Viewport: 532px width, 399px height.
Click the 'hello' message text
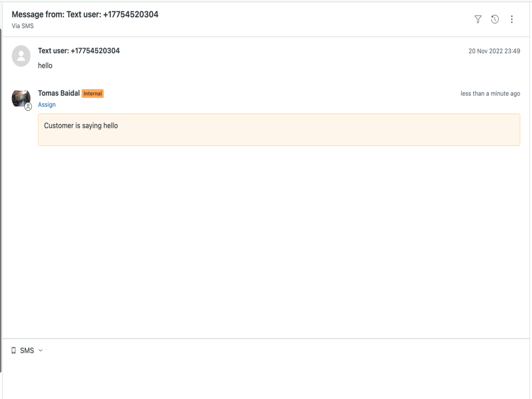click(x=45, y=65)
